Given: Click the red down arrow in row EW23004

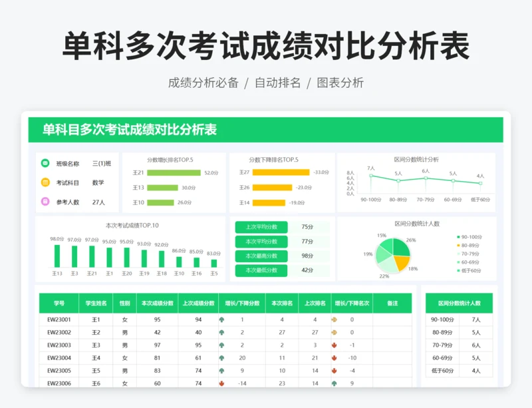Looking at the screenshot, I should 334,357.
